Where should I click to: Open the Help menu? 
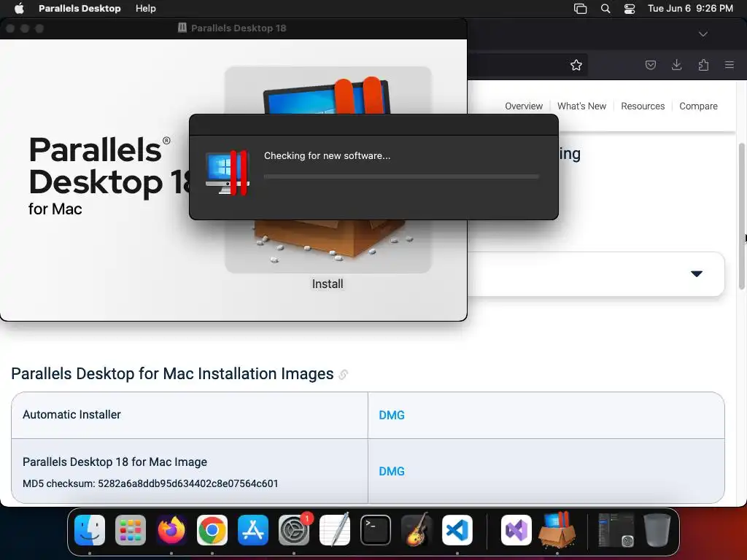click(145, 8)
